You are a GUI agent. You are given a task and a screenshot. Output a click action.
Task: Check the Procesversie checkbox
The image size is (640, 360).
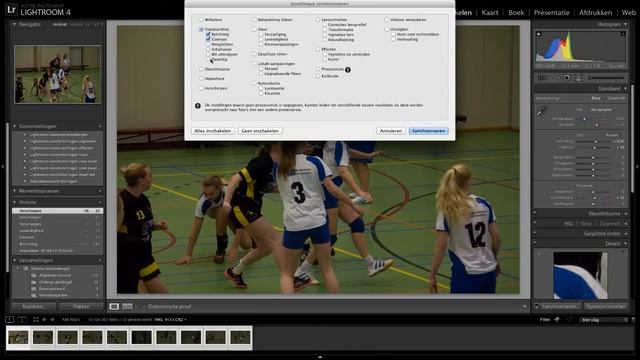click(318, 69)
